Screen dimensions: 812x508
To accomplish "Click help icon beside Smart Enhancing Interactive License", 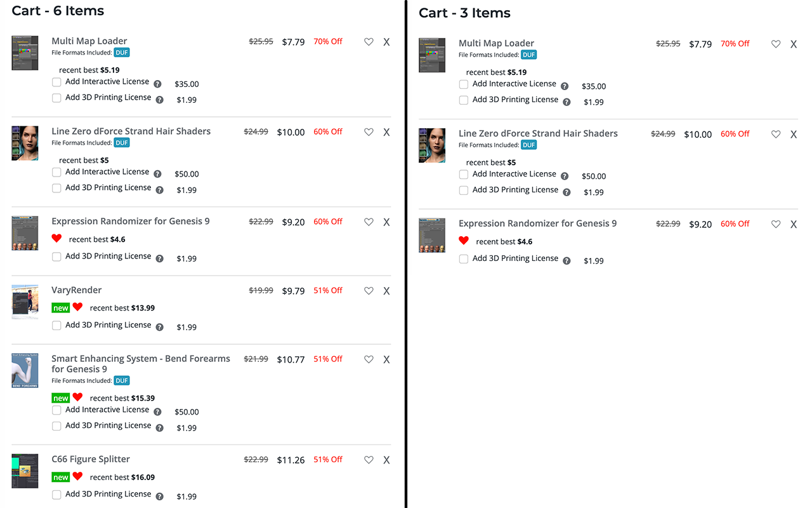I will [157, 412].
